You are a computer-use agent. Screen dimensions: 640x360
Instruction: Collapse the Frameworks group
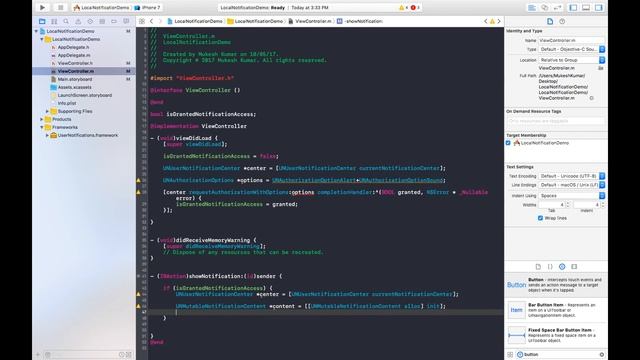point(42,127)
